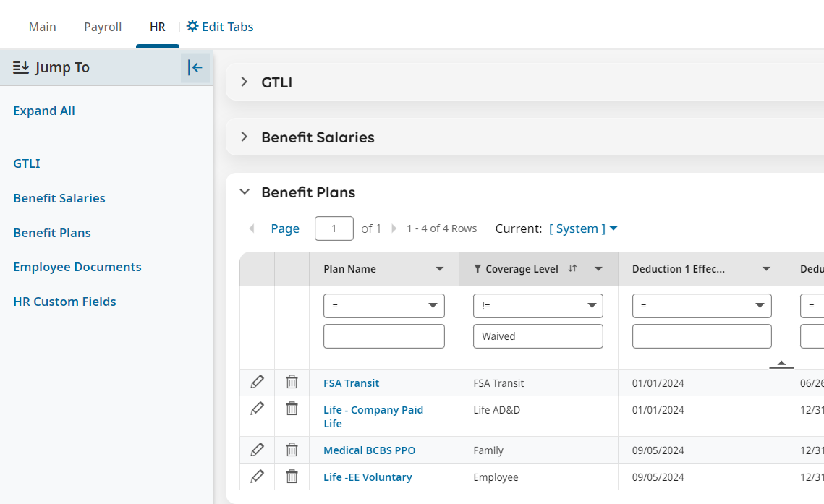Edit the FSA Transit plan row
Screen dimensions: 824x504
tap(257, 382)
